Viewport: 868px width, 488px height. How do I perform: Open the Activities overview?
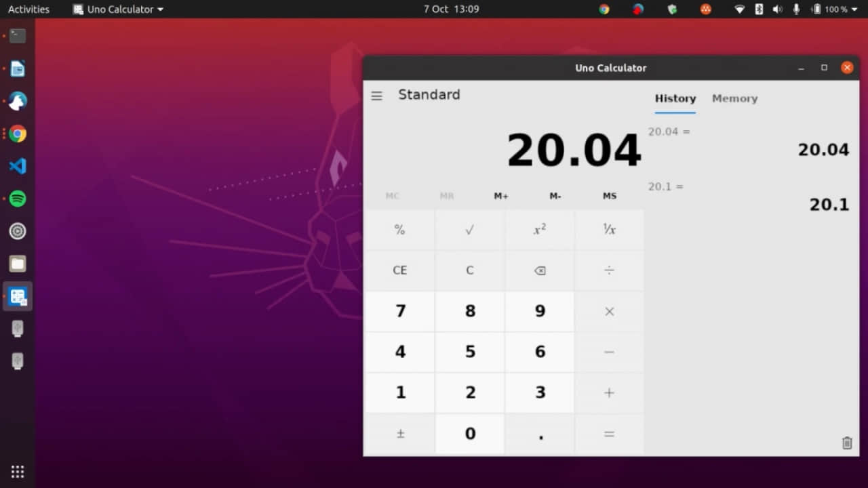coord(28,9)
